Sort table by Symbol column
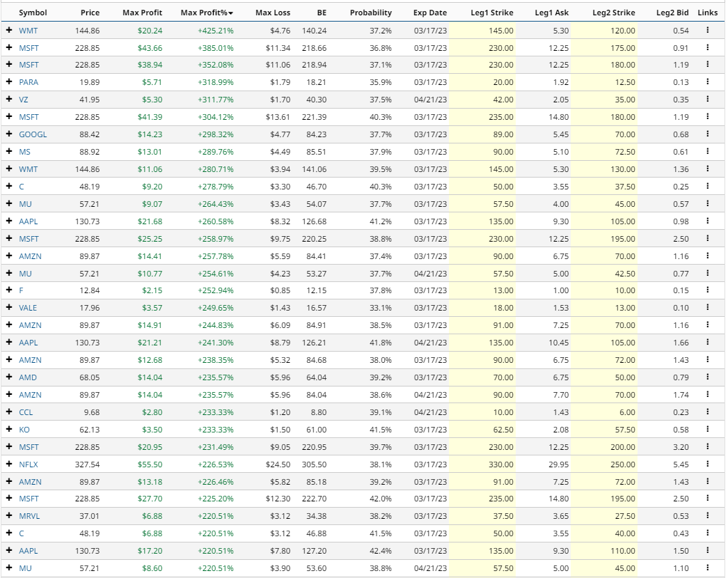 [x=33, y=13]
